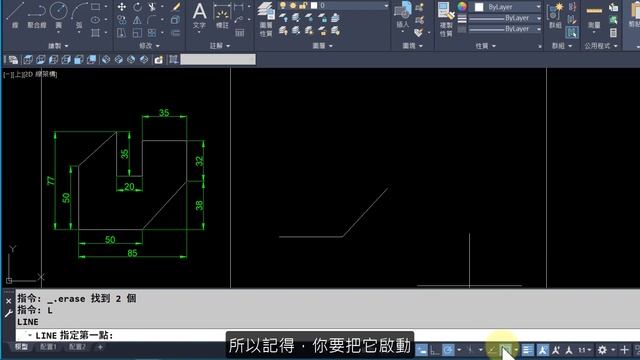Switch to Layout 2 (配置2) tab
The width and height of the screenshot is (640, 360).
77,347
